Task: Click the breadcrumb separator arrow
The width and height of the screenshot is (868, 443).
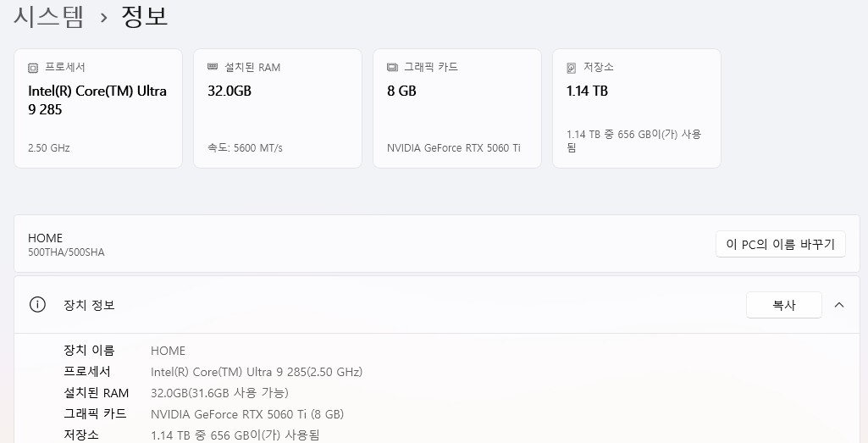Action: 103,17
